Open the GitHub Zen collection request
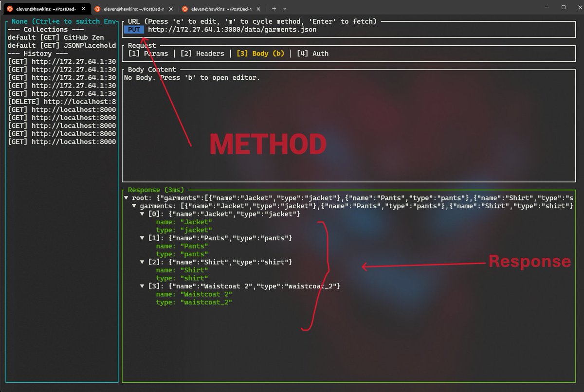The image size is (584, 392). point(56,37)
